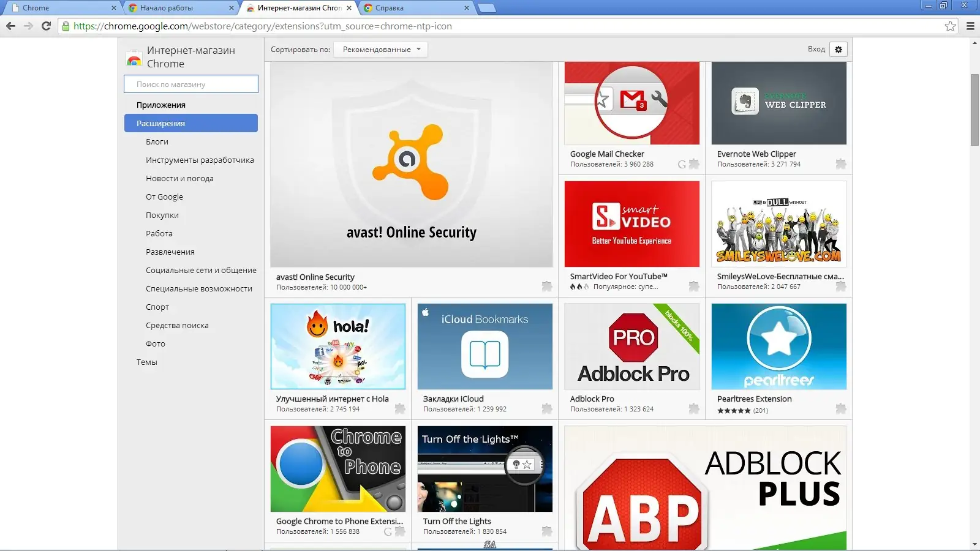The width and height of the screenshot is (980, 551).
Task: Click the flag icon on SmileysWeLove card
Action: point(841,287)
